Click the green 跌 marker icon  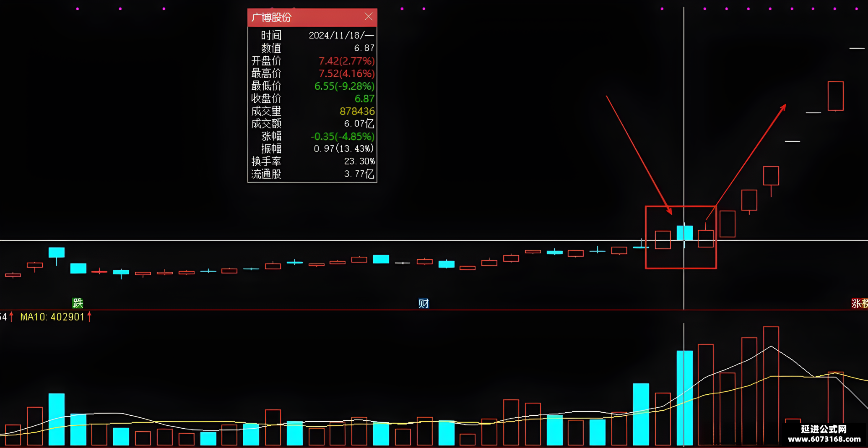point(78,303)
